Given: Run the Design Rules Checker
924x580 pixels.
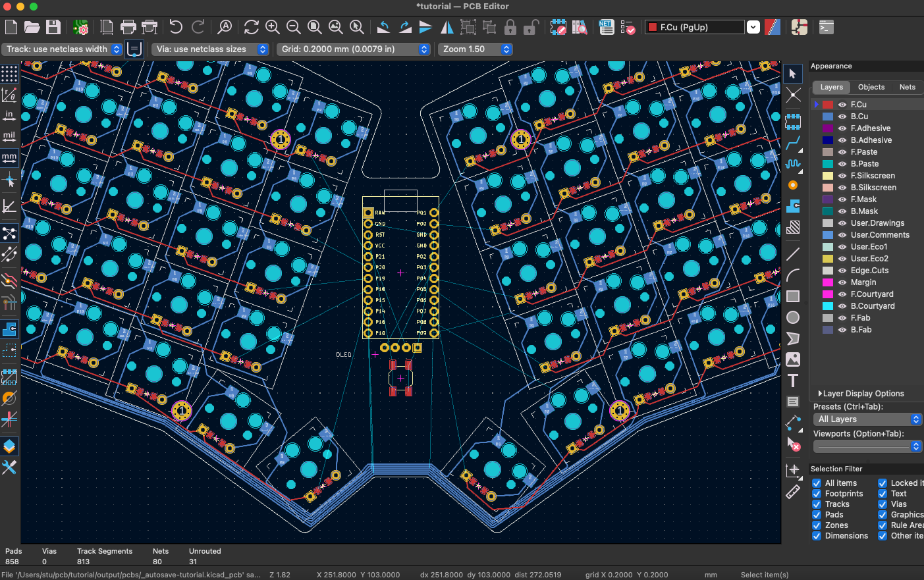Looking at the screenshot, I should click(627, 27).
